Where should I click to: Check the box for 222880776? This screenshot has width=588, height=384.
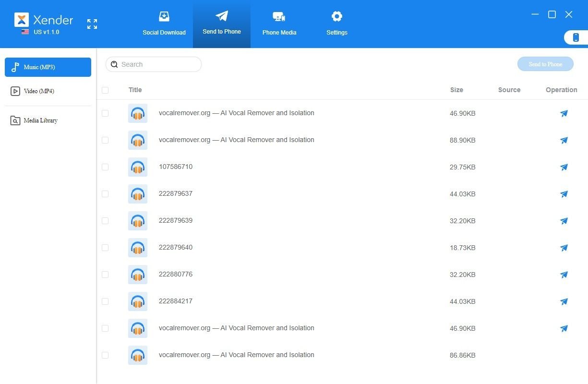click(105, 275)
